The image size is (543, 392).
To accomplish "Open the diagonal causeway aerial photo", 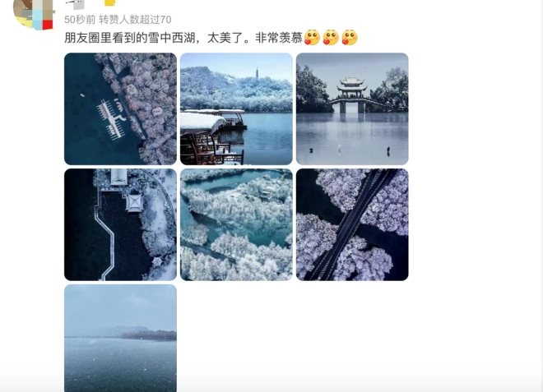I will (x=352, y=224).
